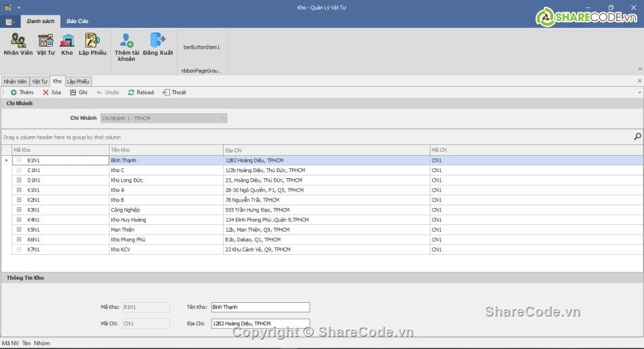Click the Xóa delete toolbar button

pos(52,92)
